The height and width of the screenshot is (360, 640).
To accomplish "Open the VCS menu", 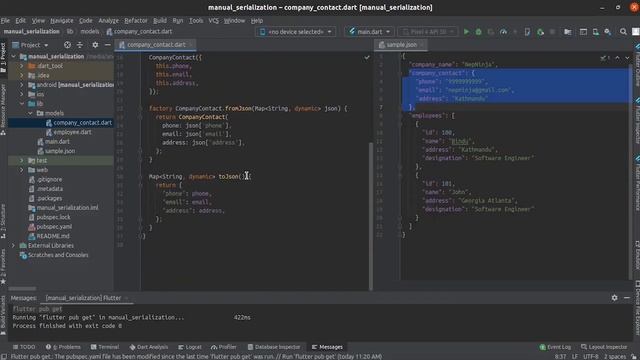I will pos(213,20).
